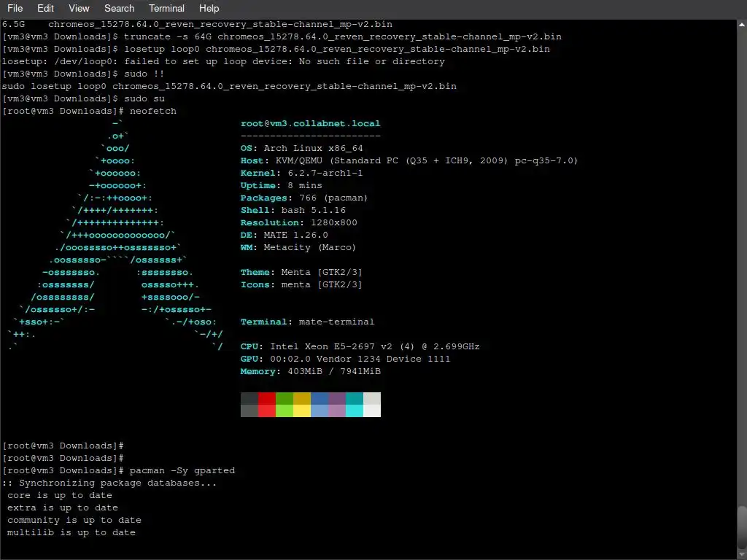Click the 'multilib is up to date' line
The width and height of the screenshot is (747, 560).
click(x=71, y=532)
